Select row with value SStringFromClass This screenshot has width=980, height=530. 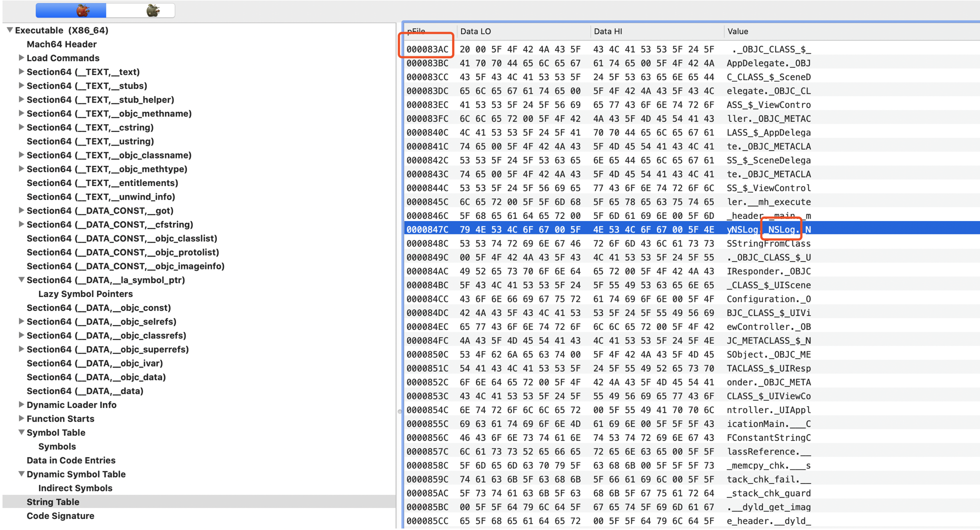tap(692, 243)
